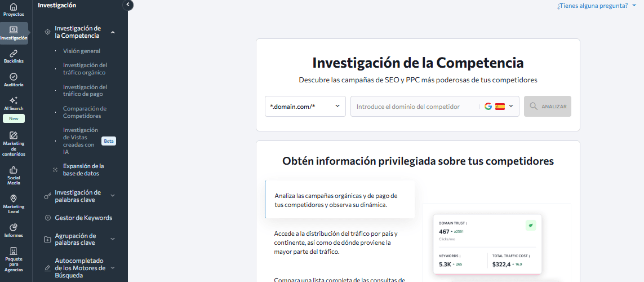Click the Google logo in search field
This screenshot has width=644, height=282.
[x=488, y=107]
